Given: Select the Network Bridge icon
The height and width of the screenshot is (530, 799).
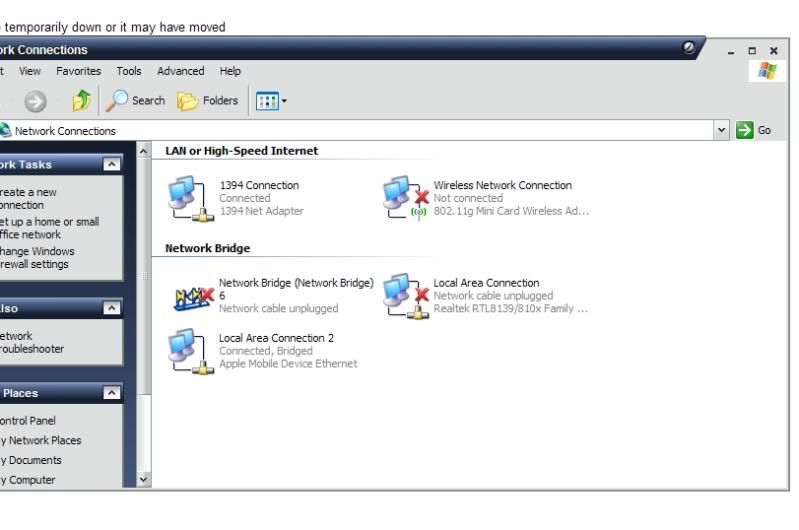Looking at the screenshot, I should 194,298.
